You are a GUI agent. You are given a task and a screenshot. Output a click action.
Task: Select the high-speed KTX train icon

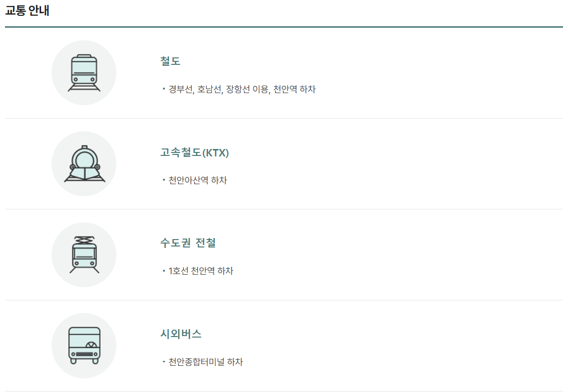[84, 164]
